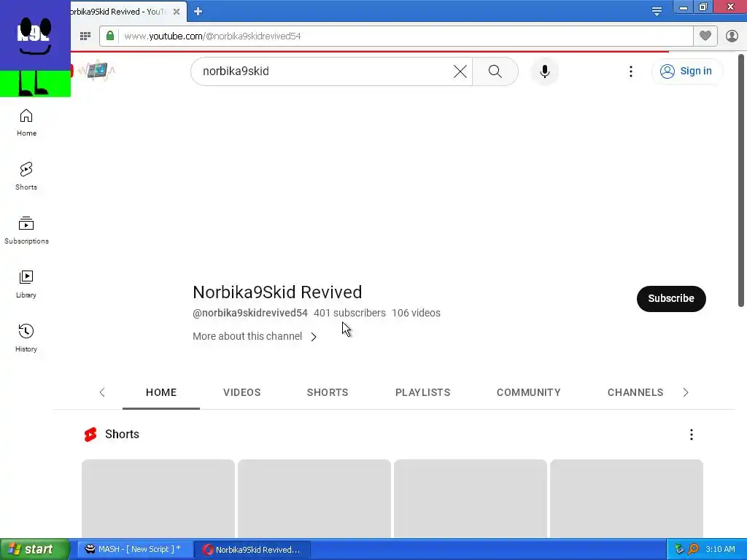Subscribe to Norbika9Skid Revived
This screenshot has height=560, width=747.
coord(671,298)
